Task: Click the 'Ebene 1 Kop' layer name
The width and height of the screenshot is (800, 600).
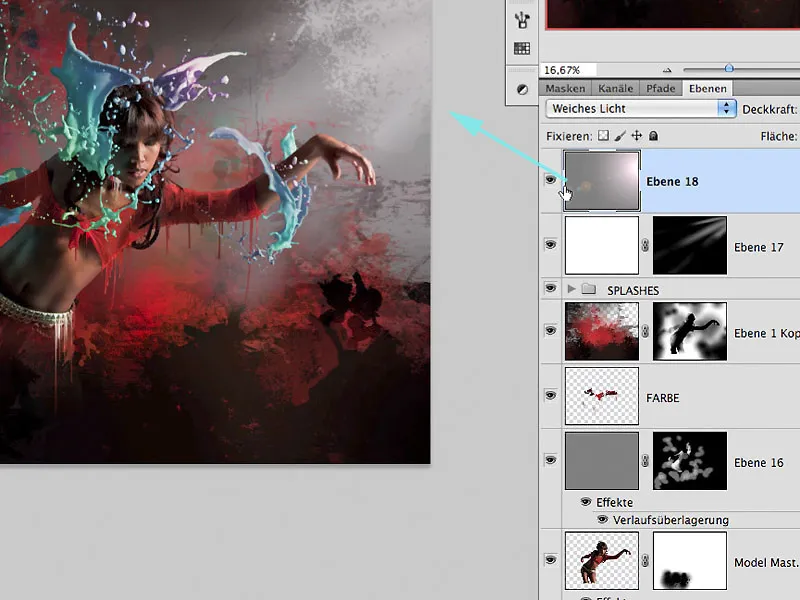Action: click(x=767, y=333)
